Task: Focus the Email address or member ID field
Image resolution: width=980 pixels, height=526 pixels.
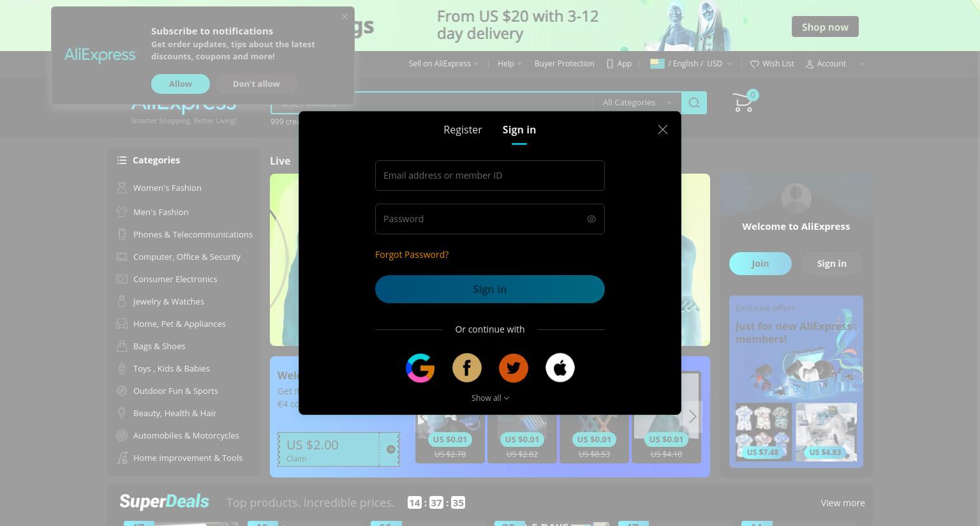Action: pyautogui.click(x=490, y=176)
